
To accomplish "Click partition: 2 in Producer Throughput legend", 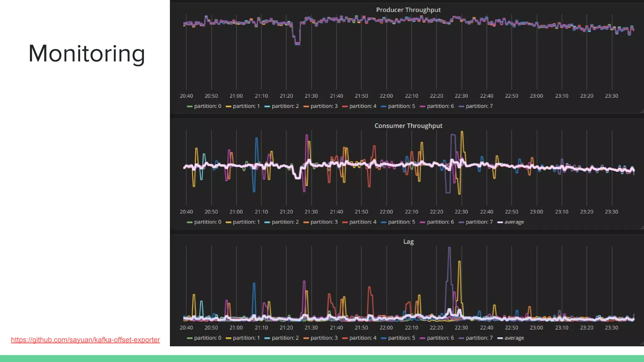I will click(285, 106).
